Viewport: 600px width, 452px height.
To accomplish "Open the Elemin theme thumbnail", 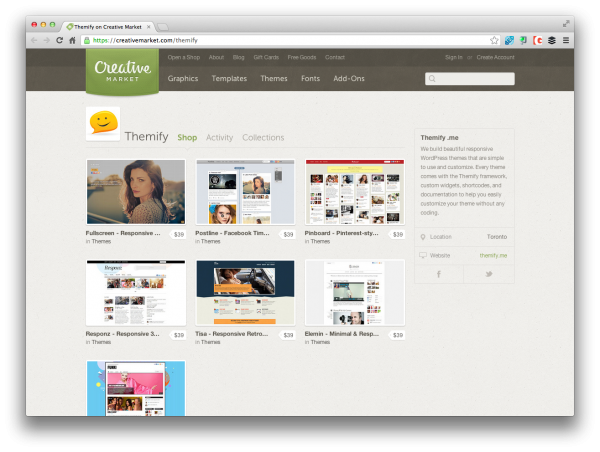I will pyautogui.click(x=355, y=293).
